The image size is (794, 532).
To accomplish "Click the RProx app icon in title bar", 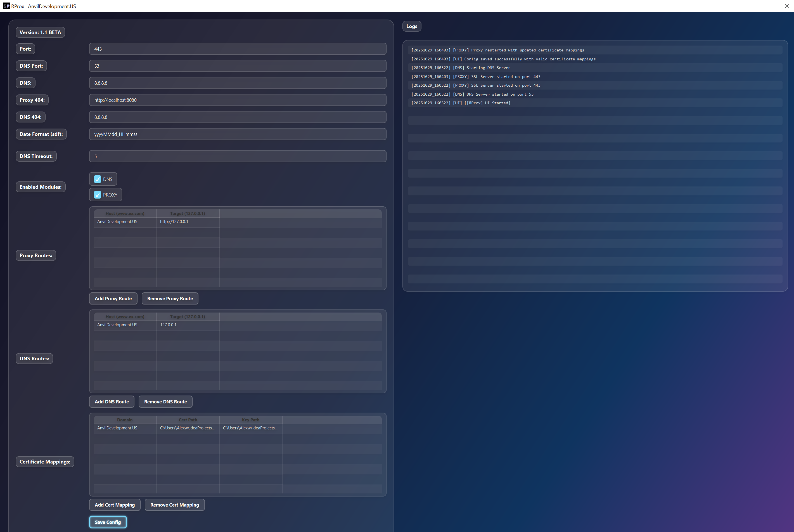I will (x=6, y=6).
